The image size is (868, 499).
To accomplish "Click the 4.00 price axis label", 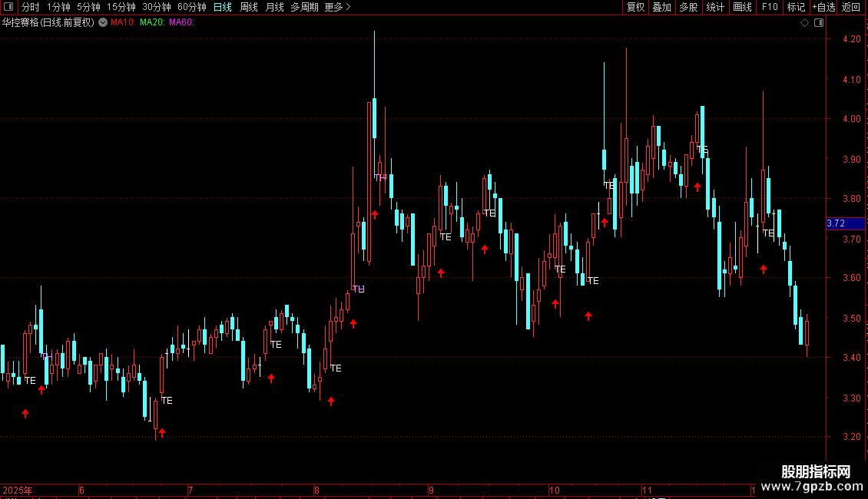I will point(851,119).
